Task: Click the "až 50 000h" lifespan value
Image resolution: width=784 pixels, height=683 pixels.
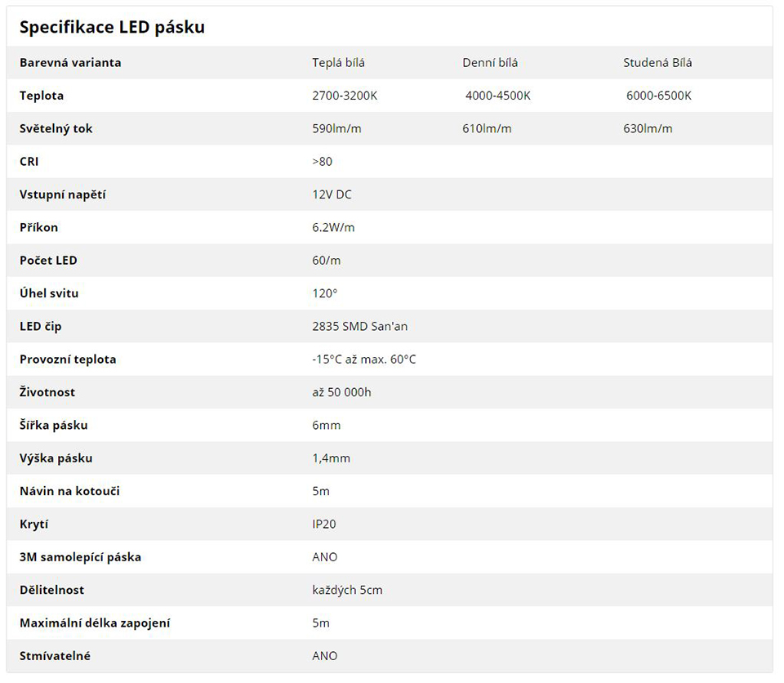Action: 341,392
